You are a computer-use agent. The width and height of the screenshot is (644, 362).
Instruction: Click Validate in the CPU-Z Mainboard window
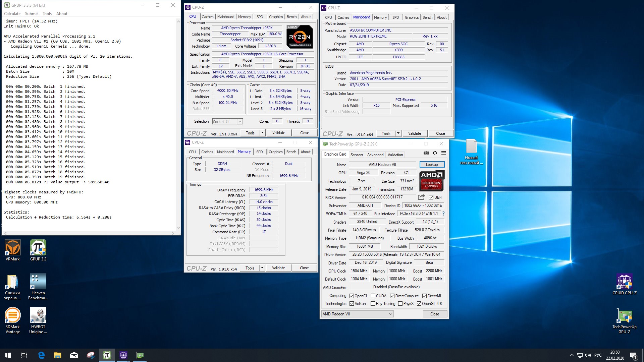pos(415,133)
